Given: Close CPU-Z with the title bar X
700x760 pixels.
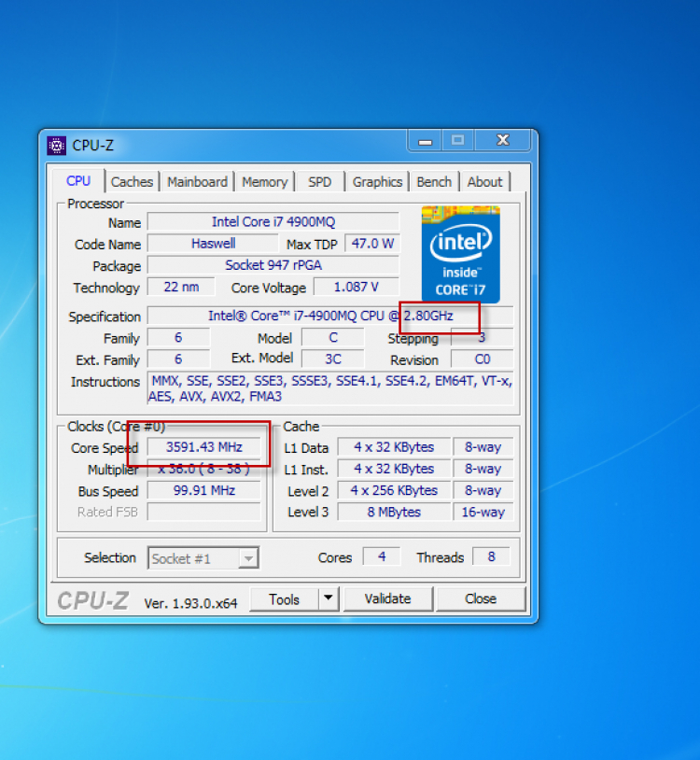Looking at the screenshot, I should tap(503, 141).
